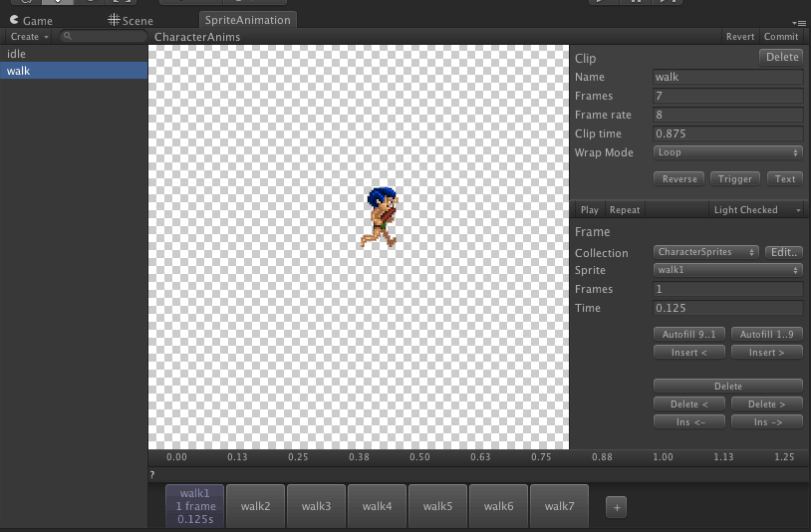Open the Collection CharacterSprites dropdown
The width and height of the screenshot is (811, 532).
(x=706, y=252)
